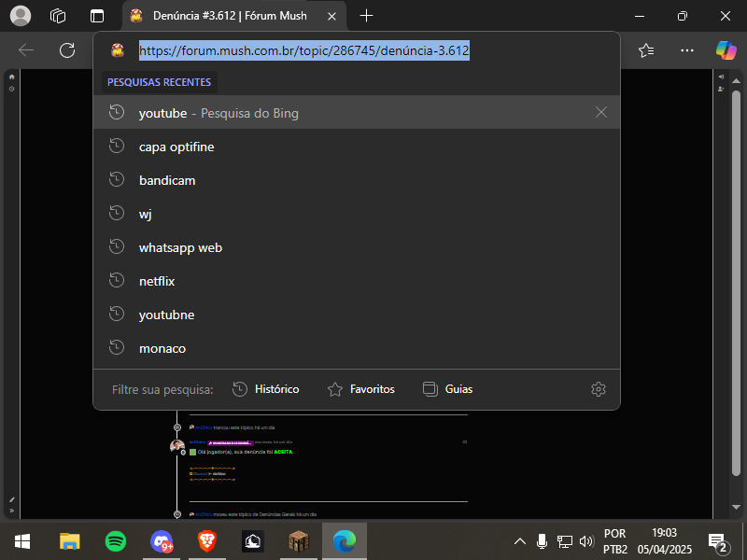Viewport: 747px width, 560px height.
Task: Filter search by Histórico
Action: coord(266,389)
